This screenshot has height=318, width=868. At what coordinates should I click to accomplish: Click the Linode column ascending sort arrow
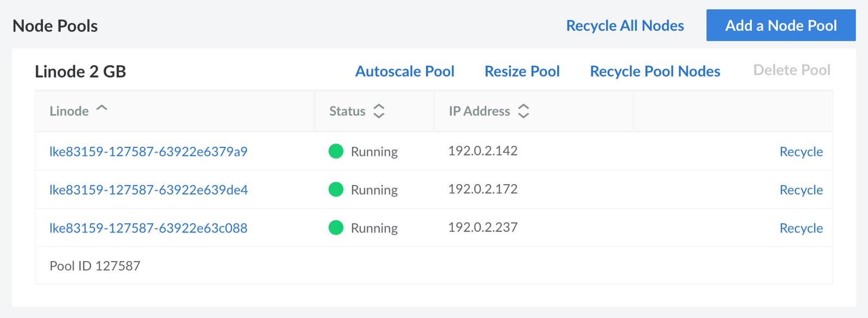(x=101, y=109)
